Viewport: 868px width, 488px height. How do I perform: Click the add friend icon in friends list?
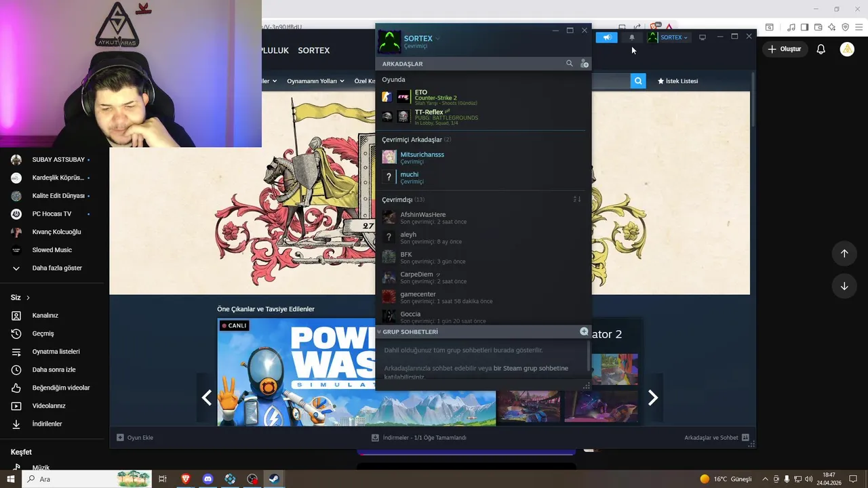[584, 63]
